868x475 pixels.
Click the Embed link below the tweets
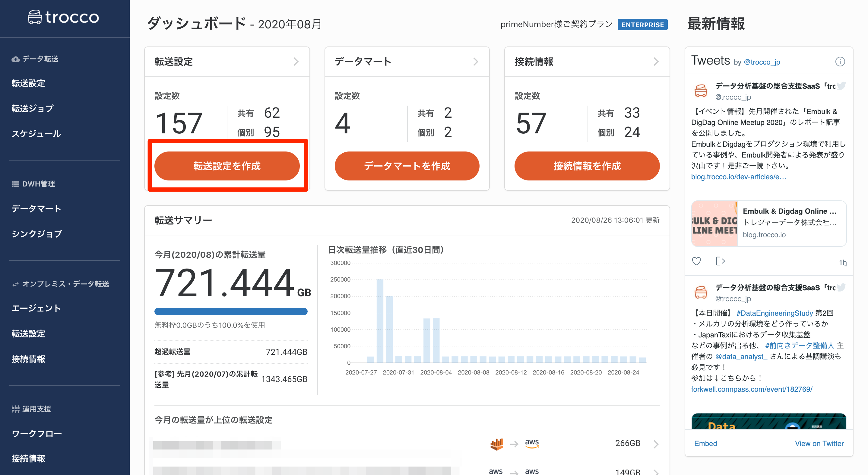(705, 444)
